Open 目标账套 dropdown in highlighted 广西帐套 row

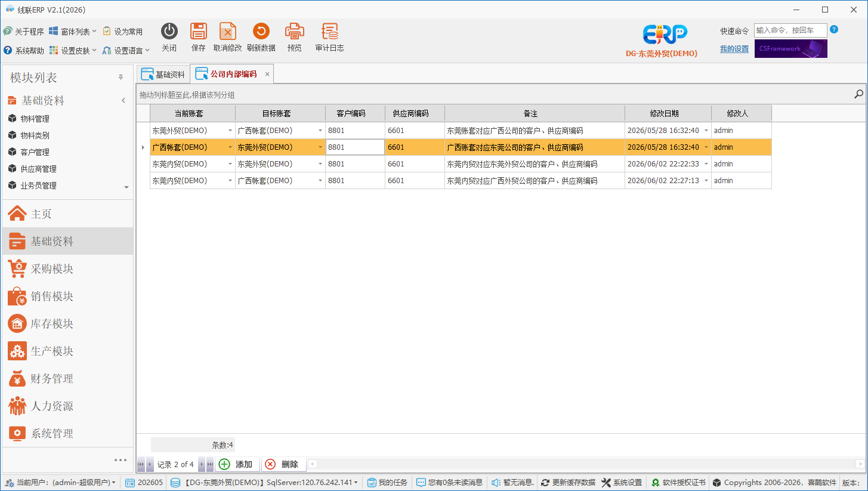320,147
